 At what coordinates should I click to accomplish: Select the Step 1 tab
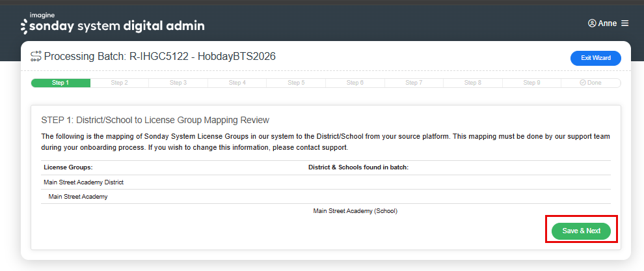pos(60,83)
